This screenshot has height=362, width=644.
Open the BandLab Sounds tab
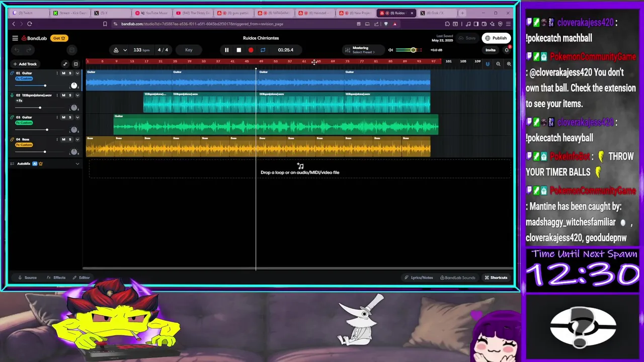click(457, 278)
